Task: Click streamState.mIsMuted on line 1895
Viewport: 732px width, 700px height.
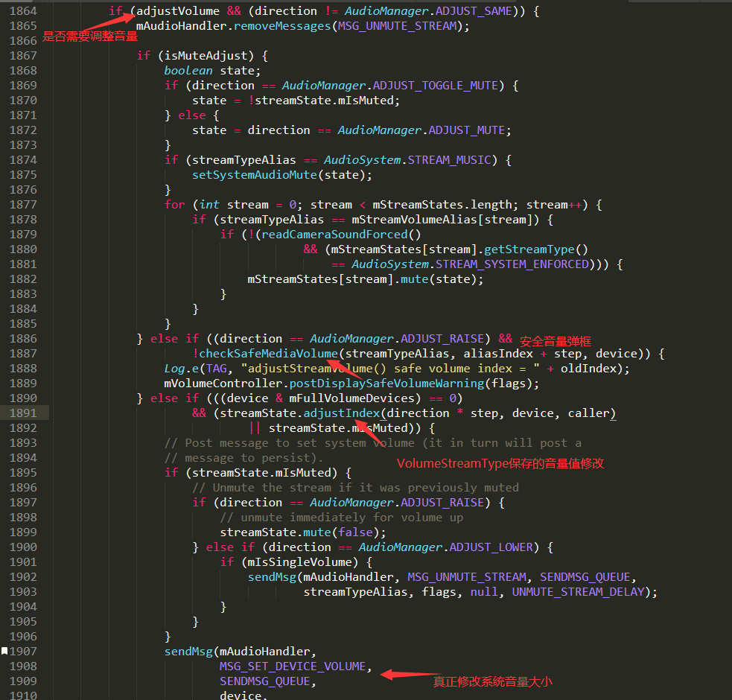Action: click(261, 473)
